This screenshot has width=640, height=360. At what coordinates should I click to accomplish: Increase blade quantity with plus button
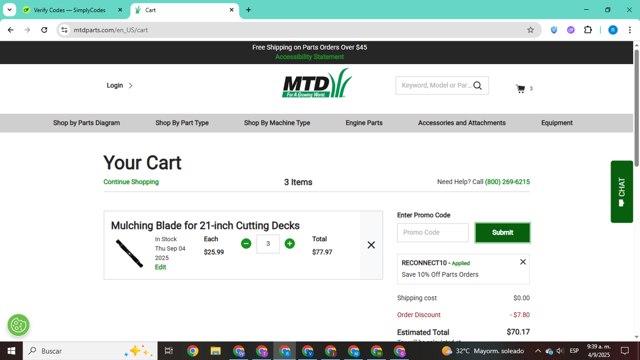(290, 244)
